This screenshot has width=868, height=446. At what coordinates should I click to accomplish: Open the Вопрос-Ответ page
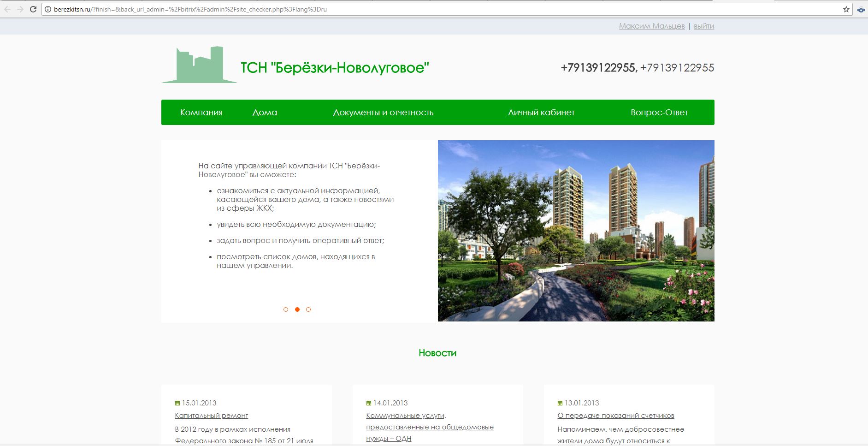659,112
